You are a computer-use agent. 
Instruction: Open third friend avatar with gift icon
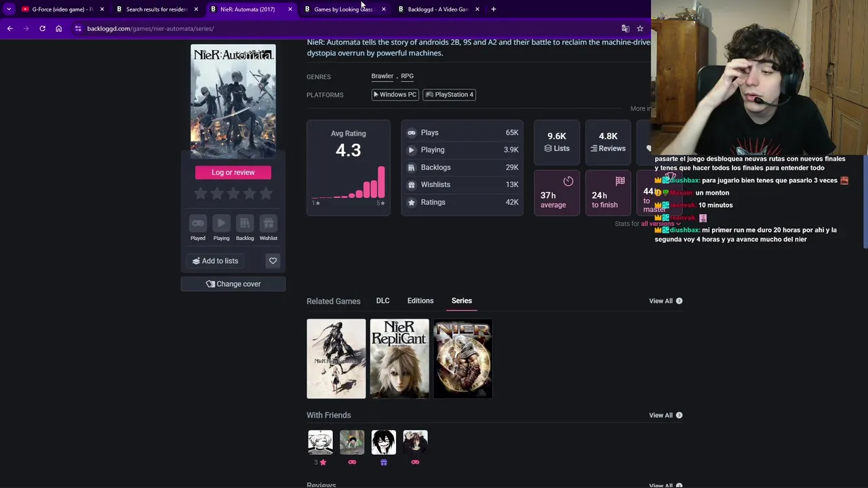[383, 442]
